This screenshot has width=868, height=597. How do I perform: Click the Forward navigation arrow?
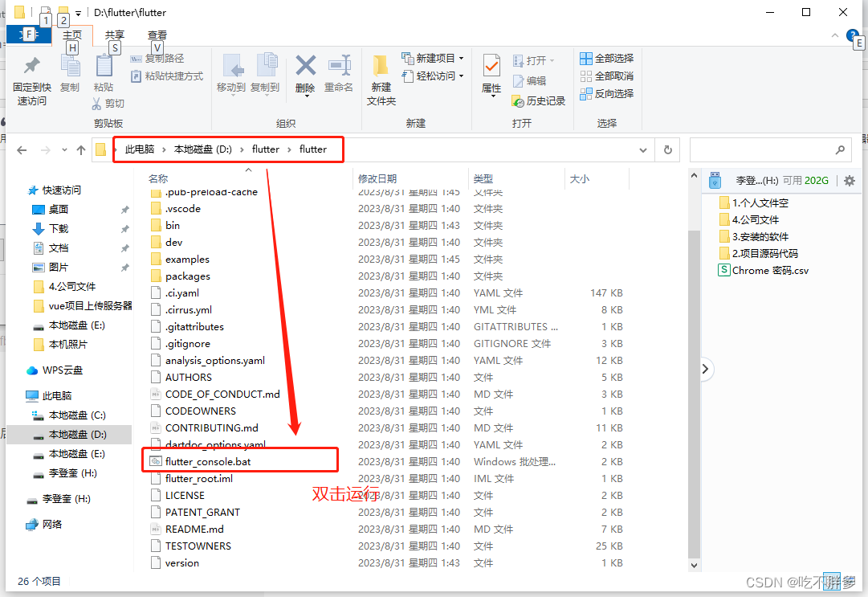46,150
